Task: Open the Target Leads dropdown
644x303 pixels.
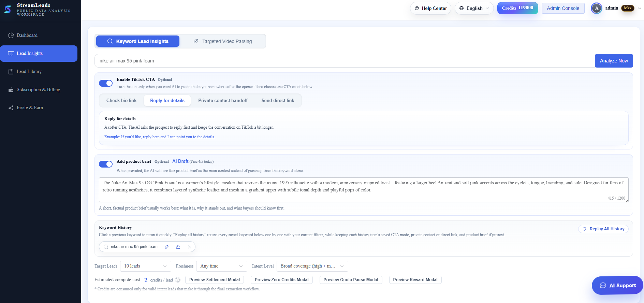Action: [x=146, y=266]
